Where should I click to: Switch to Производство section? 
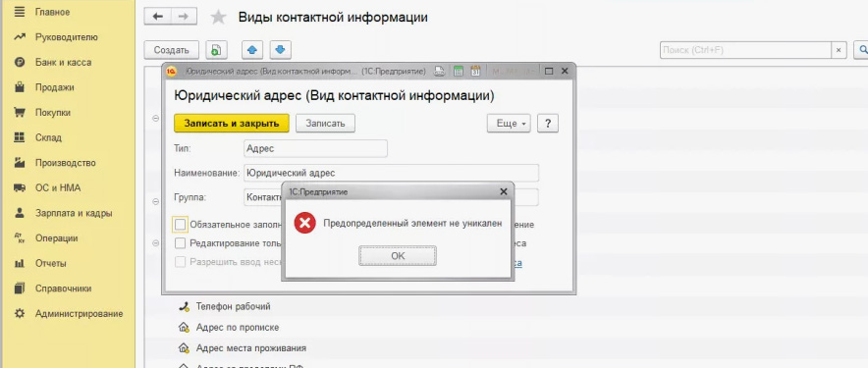coord(66,163)
